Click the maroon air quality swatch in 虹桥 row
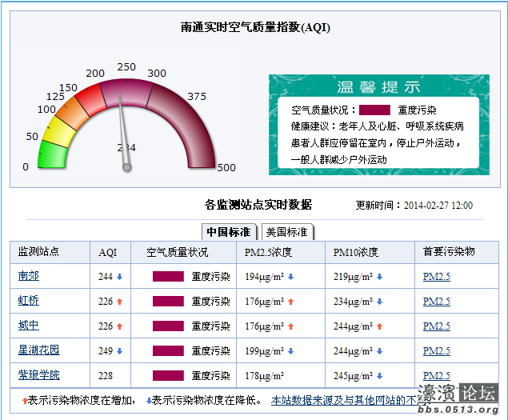 168,301
